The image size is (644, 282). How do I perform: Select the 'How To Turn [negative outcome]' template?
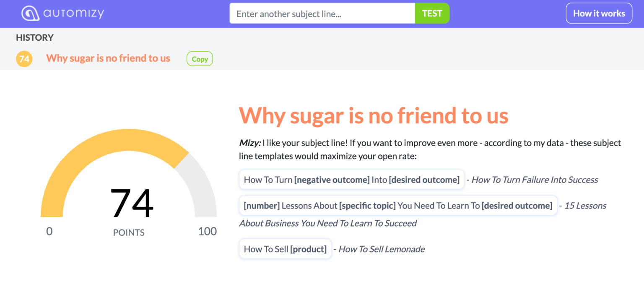351,180
